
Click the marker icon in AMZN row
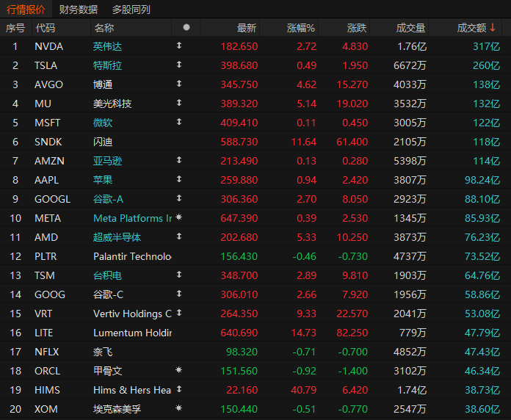tap(179, 160)
